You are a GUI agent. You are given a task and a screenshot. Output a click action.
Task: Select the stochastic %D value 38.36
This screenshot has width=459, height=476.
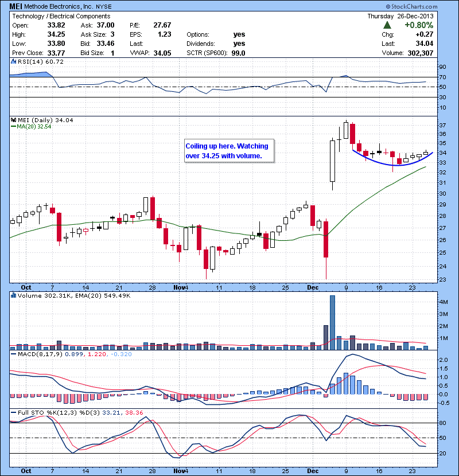(x=134, y=412)
